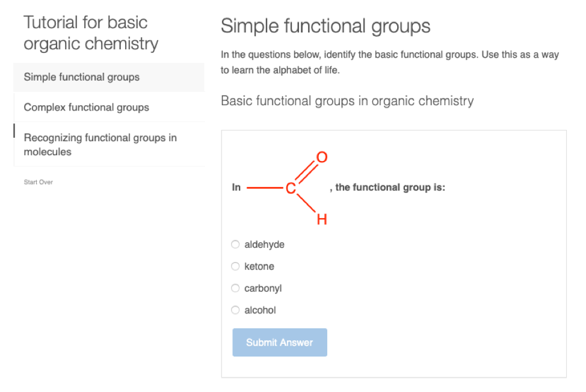The height and width of the screenshot is (392, 586).
Task: Go to Complex functional groups
Action: pyautogui.click(x=87, y=108)
